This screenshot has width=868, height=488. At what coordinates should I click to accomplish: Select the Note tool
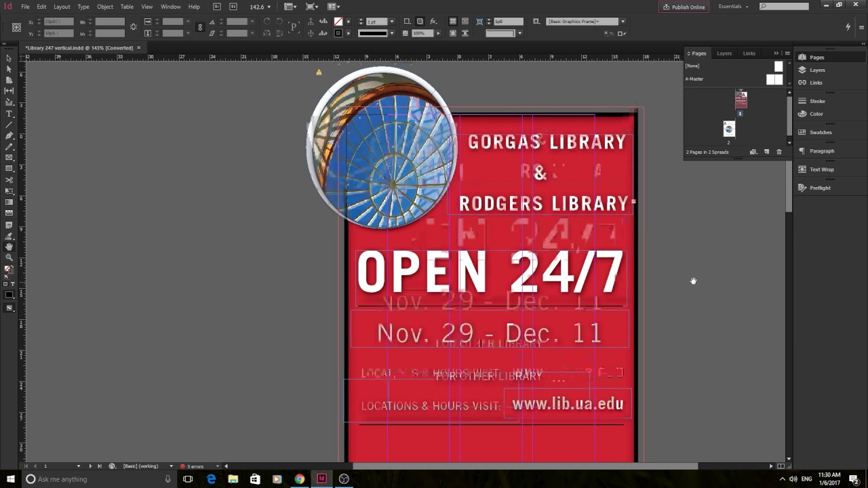9,225
